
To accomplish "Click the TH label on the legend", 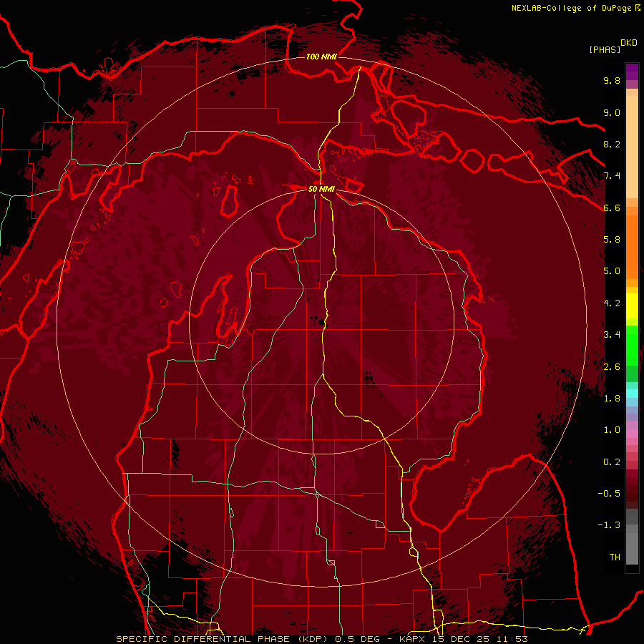I will (x=615, y=557).
